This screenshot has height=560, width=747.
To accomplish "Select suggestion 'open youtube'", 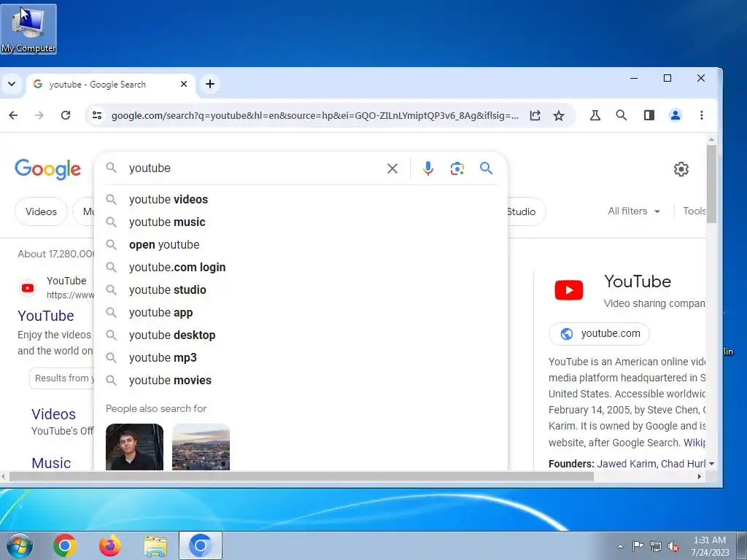I will point(301,245).
